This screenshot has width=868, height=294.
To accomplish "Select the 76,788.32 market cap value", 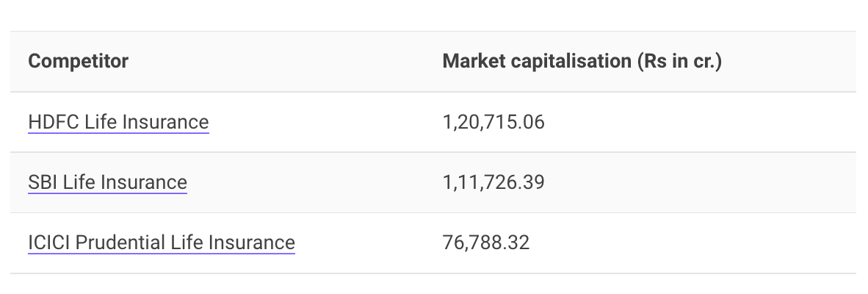I will pos(486,243).
